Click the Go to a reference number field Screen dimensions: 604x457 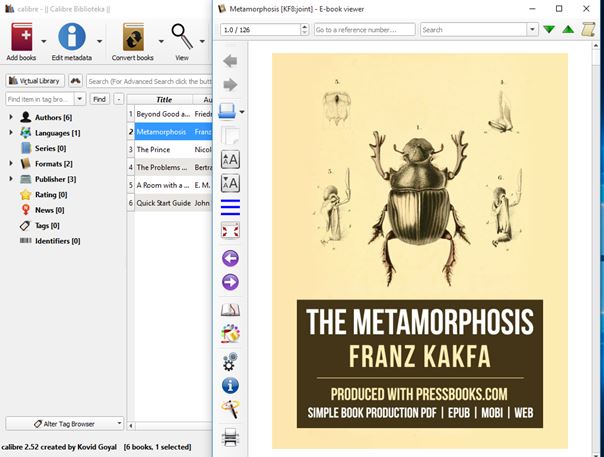coord(364,30)
